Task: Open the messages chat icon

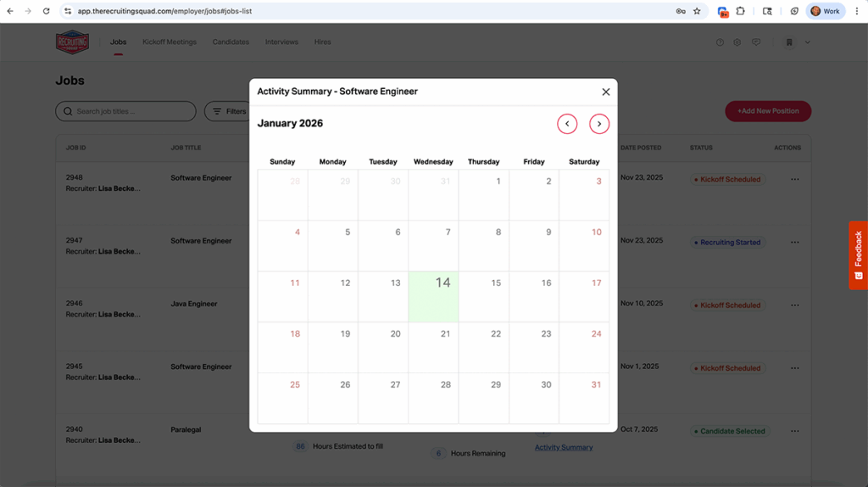Action: tap(756, 42)
